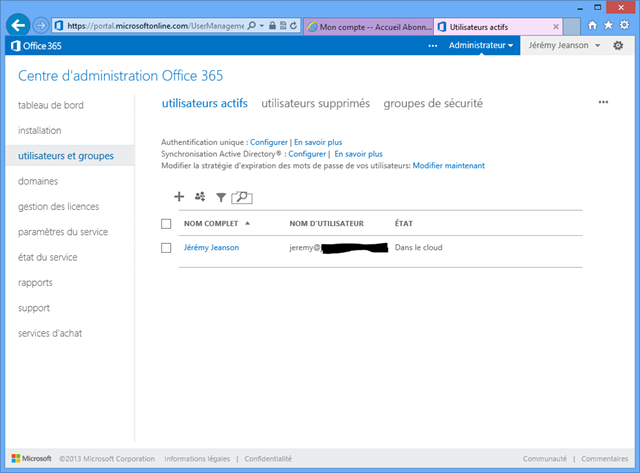Click Informations légales footer link
This screenshot has height=473, width=640.
point(197,459)
